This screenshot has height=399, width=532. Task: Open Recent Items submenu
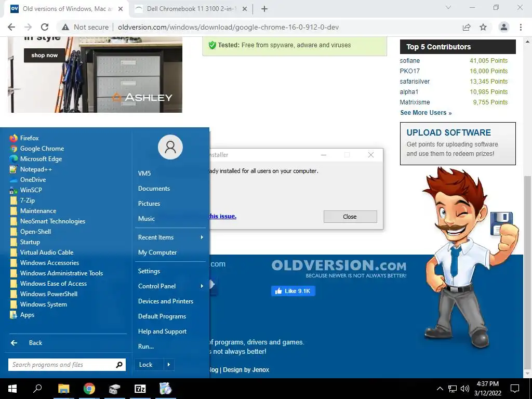tap(170, 237)
